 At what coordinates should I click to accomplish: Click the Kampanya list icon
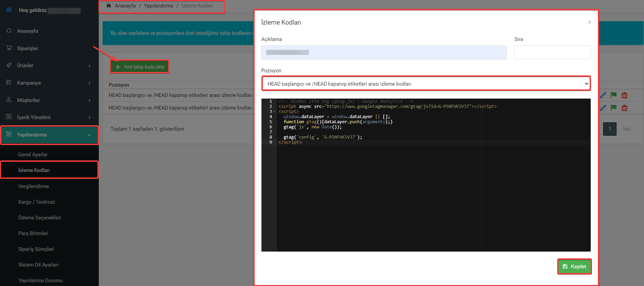tap(9, 82)
